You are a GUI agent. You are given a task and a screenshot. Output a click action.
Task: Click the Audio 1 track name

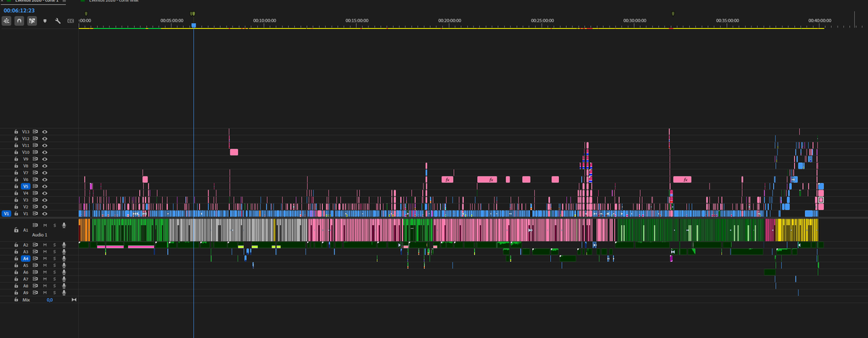point(40,235)
